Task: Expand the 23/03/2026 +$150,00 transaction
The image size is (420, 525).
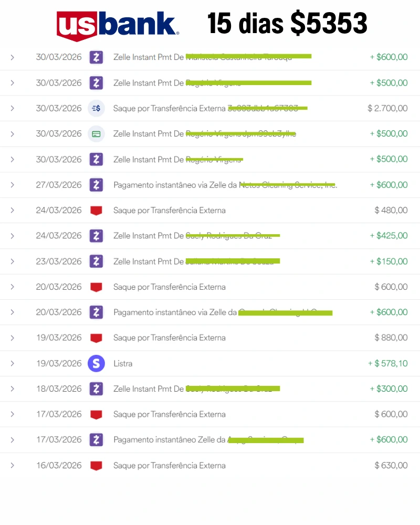Action: [x=13, y=261]
